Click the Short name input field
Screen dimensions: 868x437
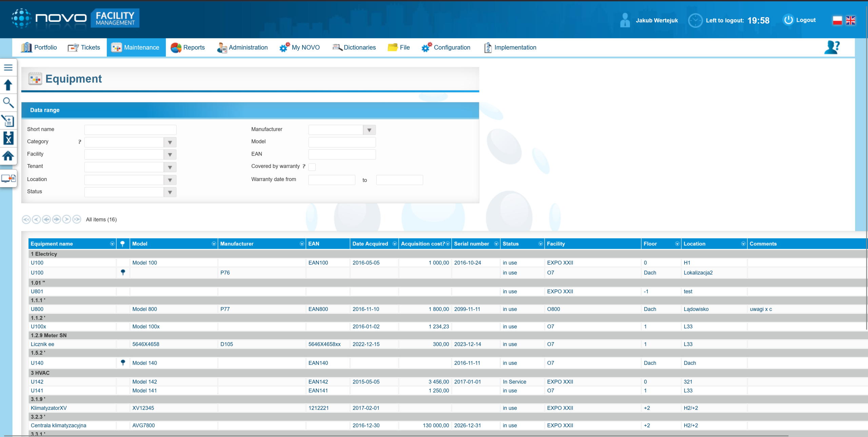click(130, 130)
